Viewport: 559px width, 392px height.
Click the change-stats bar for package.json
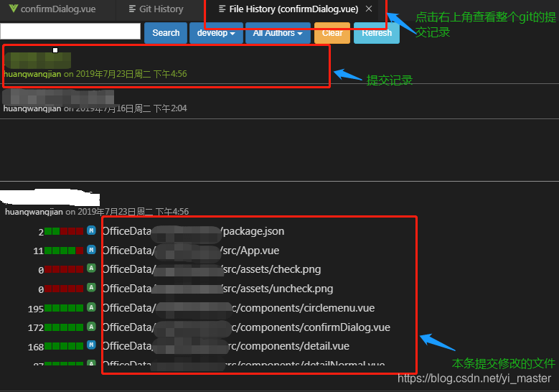(x=64, y=231)
